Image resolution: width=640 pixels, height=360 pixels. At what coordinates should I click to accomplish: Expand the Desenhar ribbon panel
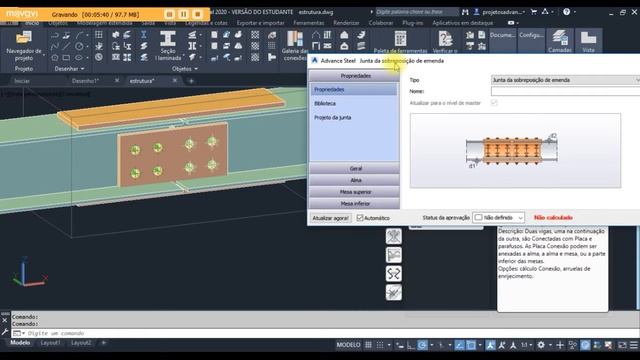coord(69,69)
